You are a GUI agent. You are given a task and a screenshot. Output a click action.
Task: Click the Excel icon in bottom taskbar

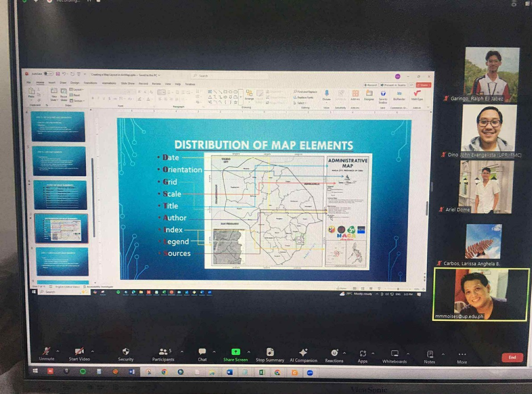[x=262, y=372]
